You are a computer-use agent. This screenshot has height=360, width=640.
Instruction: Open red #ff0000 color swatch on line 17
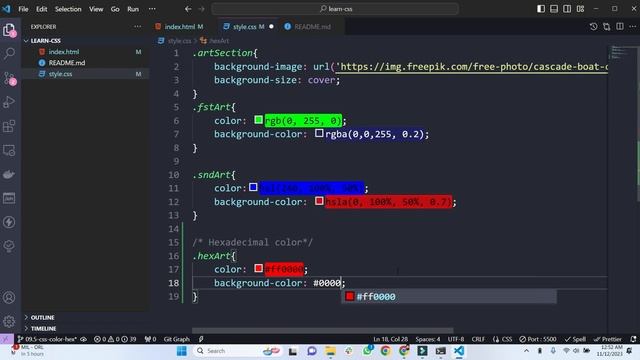click(258, 268)
